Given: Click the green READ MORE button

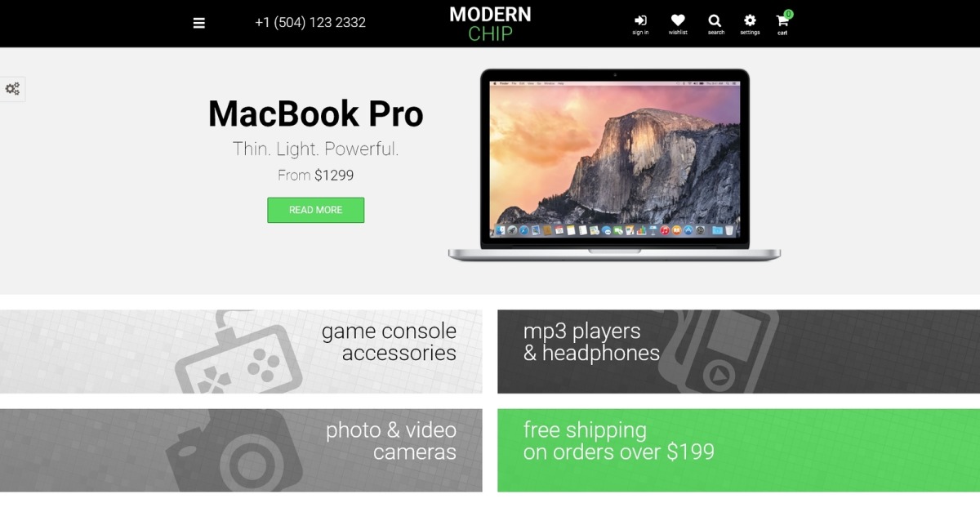Looking at the screenshot, I should point(315,210).
